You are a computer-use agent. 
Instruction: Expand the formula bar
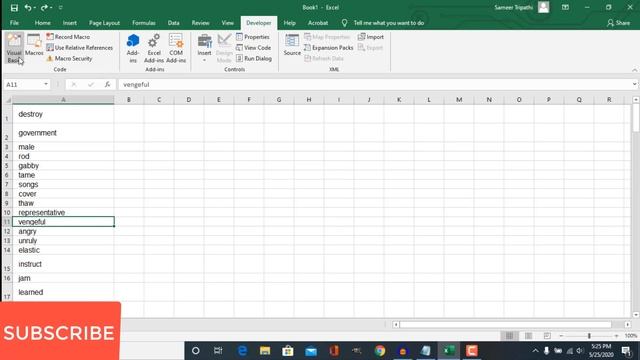(x=634, y=84)
